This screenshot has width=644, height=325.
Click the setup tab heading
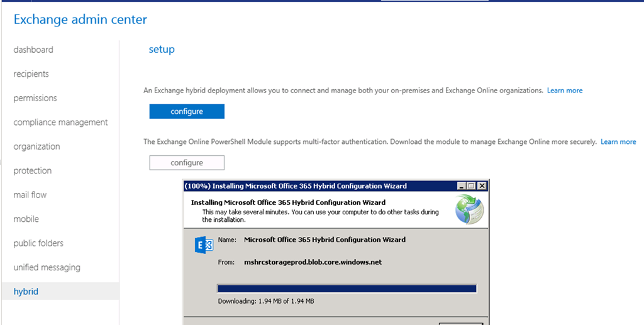(162, 49)
